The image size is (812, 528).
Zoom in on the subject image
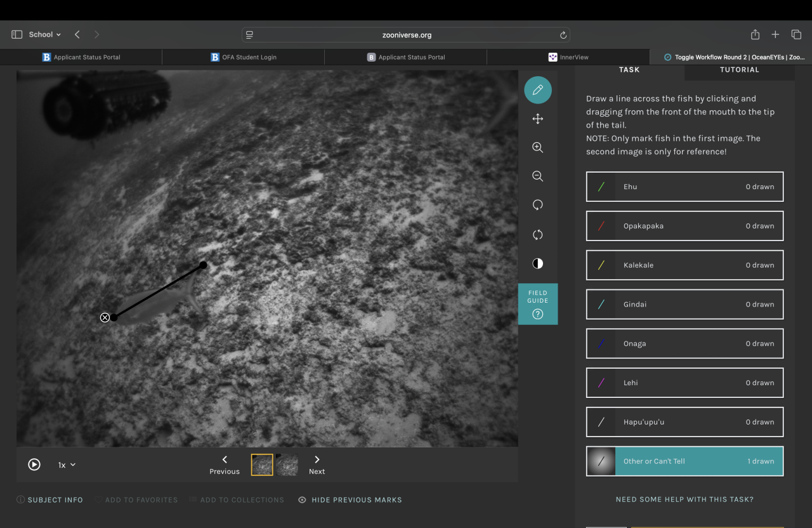(537, 147)
